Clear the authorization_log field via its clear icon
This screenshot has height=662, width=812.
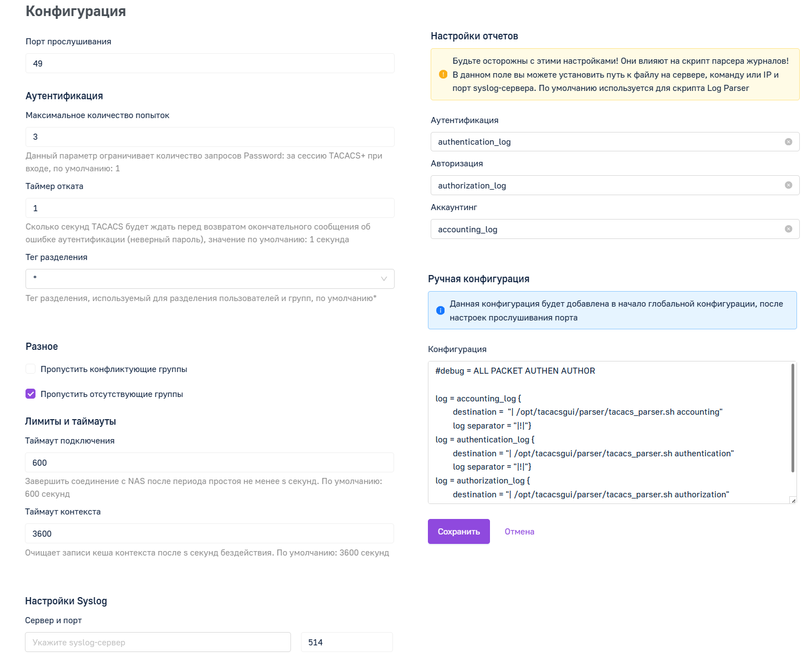pyautogui.click(x=788, y=185)
